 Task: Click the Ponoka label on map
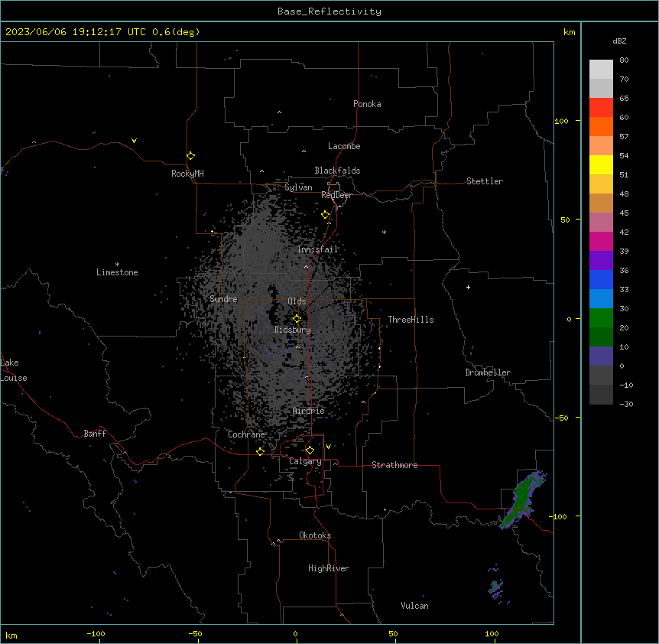(x=367, y=104)
